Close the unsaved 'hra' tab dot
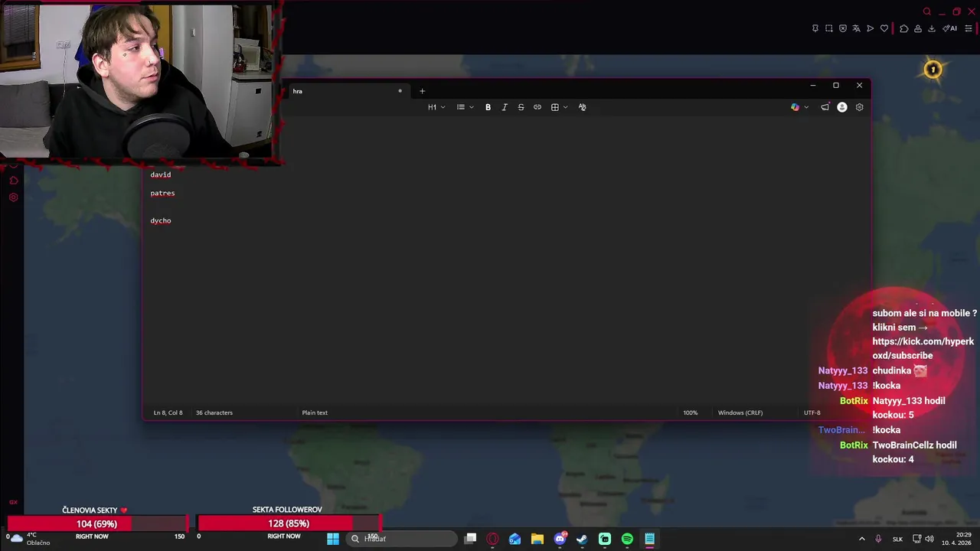 point(400,91)
